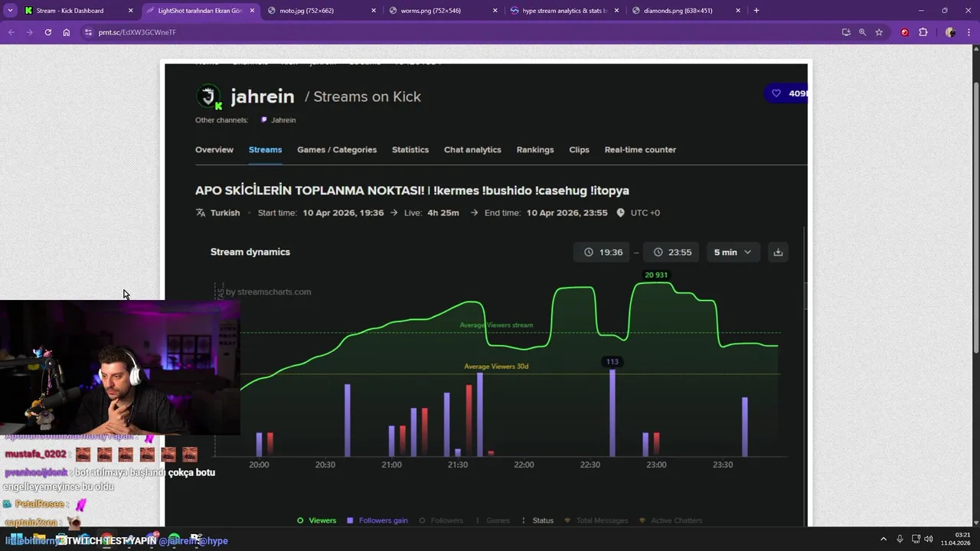Open the red extension icon in toolbar
This screenshot has width=980, height=551.
pyautogui.click(x=905, y=32)
